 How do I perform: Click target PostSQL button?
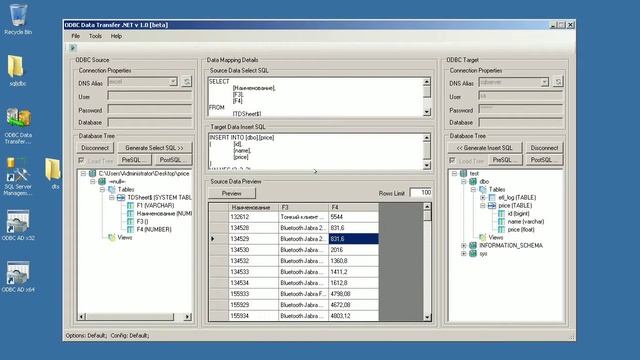tap(544, 160)
